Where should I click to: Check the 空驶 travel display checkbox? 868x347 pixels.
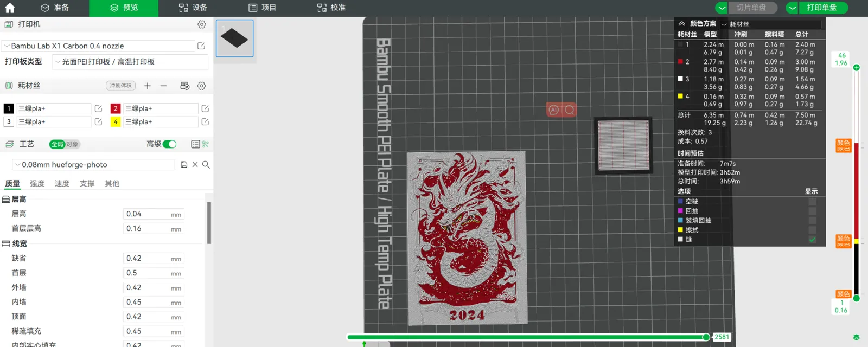812,202
